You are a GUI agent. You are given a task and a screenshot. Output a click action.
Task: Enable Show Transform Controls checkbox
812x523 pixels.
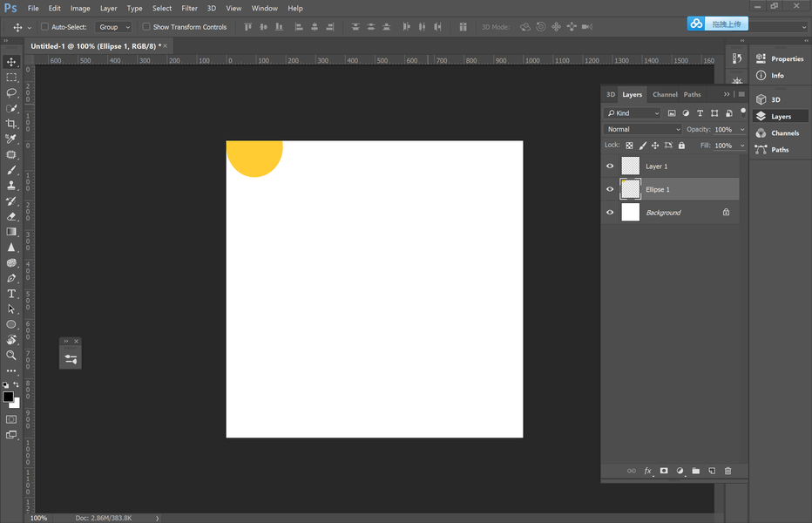click(x=146, y=26)
